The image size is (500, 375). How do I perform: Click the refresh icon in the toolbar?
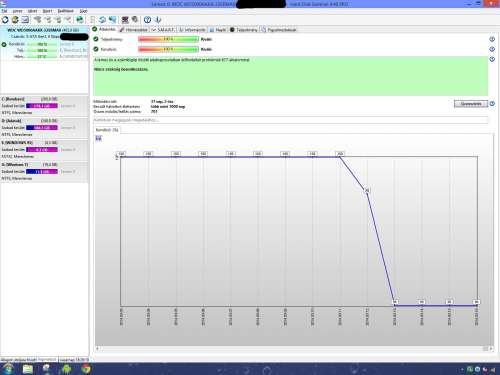point(5,20)
